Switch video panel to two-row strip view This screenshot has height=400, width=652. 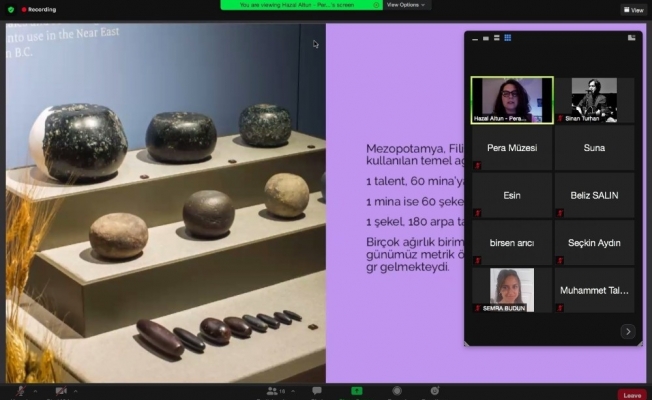tap(496, 38)
